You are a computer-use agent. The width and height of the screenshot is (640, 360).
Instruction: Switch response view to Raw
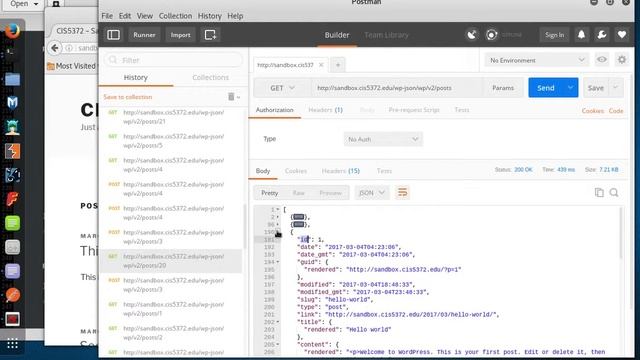(x=298, y=193)
